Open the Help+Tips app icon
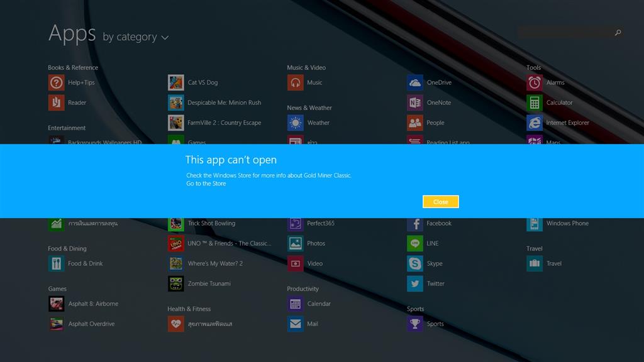 pos(56,82)
